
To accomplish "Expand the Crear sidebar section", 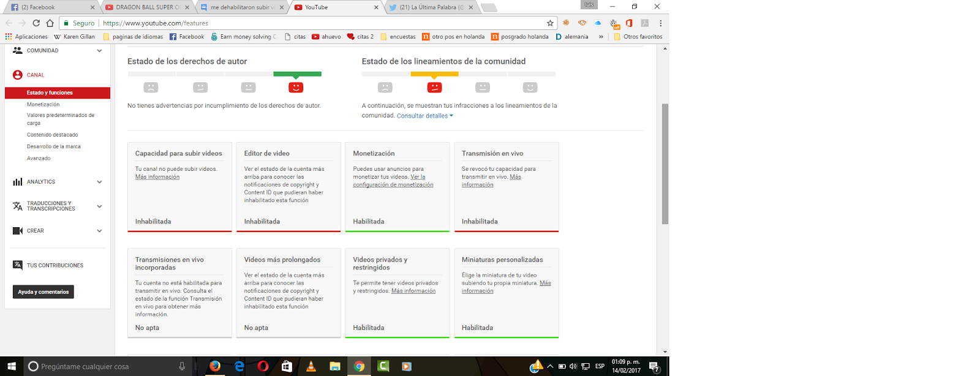I will (99, 231).
